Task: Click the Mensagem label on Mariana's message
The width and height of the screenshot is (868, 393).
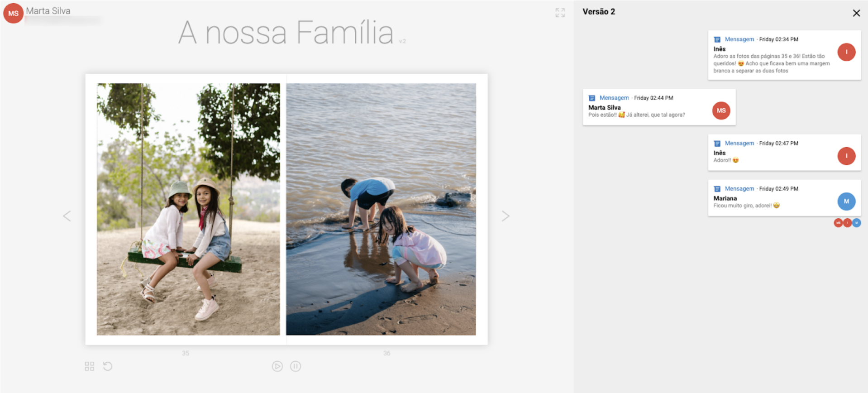Action: tap(739, 188)
